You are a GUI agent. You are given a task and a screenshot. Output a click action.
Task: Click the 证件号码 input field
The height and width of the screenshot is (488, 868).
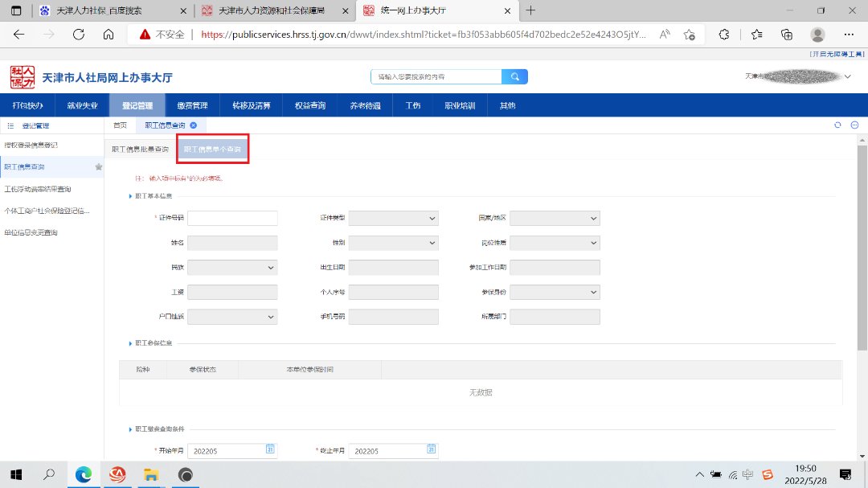click(232, 219)
